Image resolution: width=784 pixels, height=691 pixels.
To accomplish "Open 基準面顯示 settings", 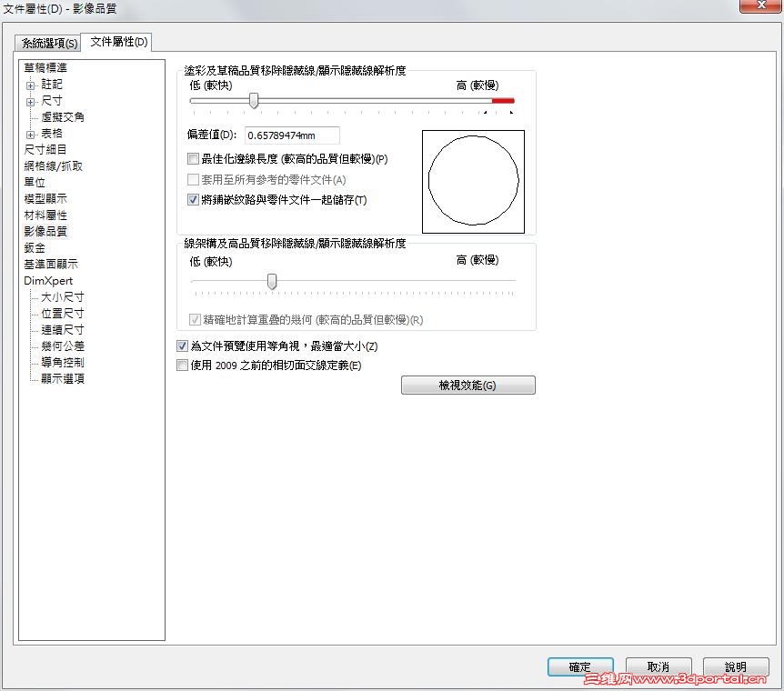I will (51, 264).
